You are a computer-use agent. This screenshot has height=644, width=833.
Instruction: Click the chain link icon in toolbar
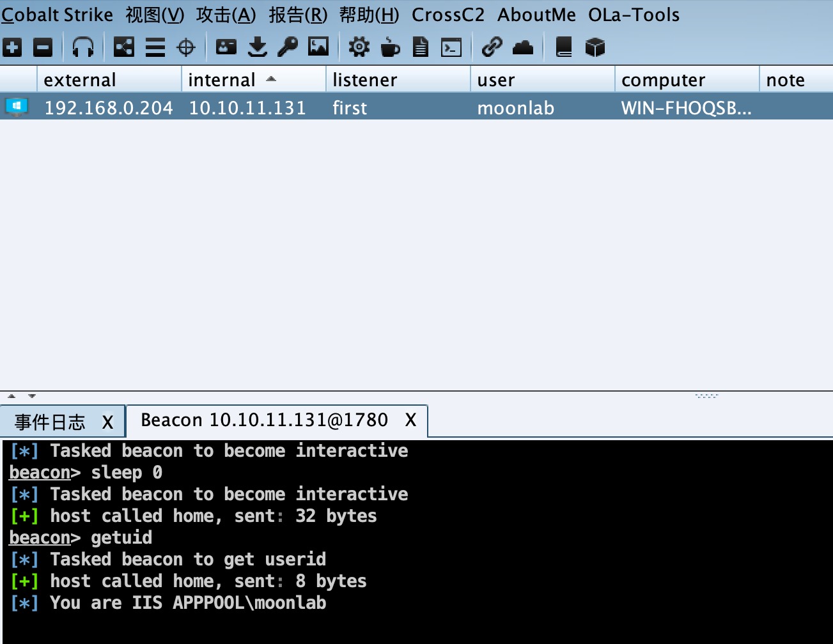pyautogui.click(x=492, y=47)
